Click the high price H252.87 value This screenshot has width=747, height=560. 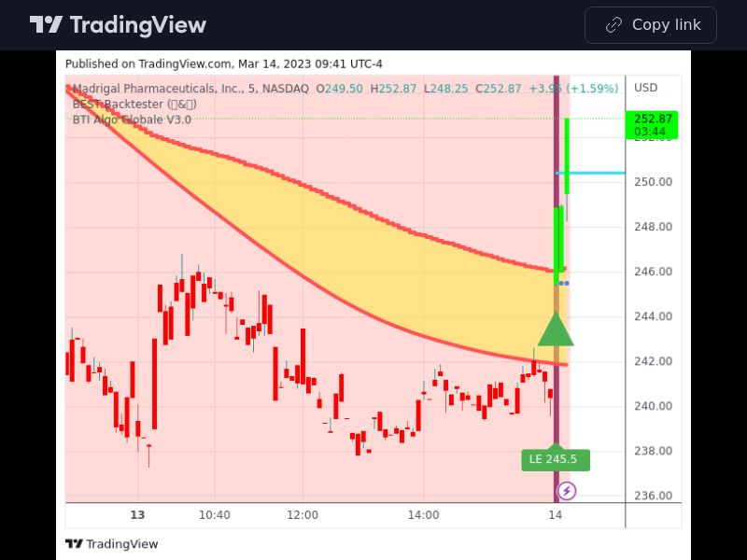(393, 89)
